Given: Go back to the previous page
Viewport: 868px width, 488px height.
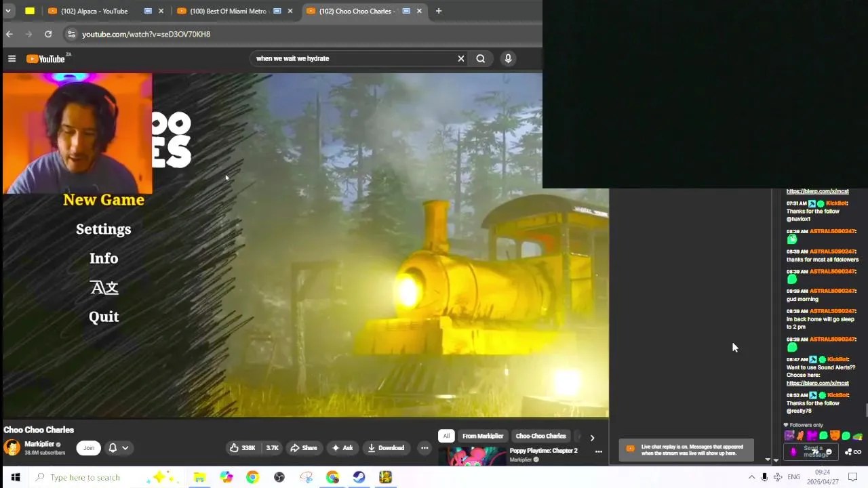Looking at the screenshot, I should pos(9,34).
